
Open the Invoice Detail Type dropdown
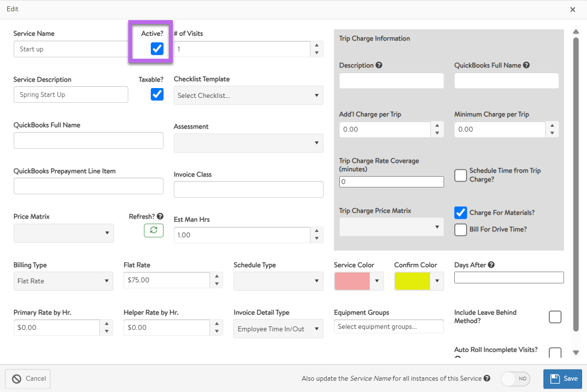[x=278, y=329]
